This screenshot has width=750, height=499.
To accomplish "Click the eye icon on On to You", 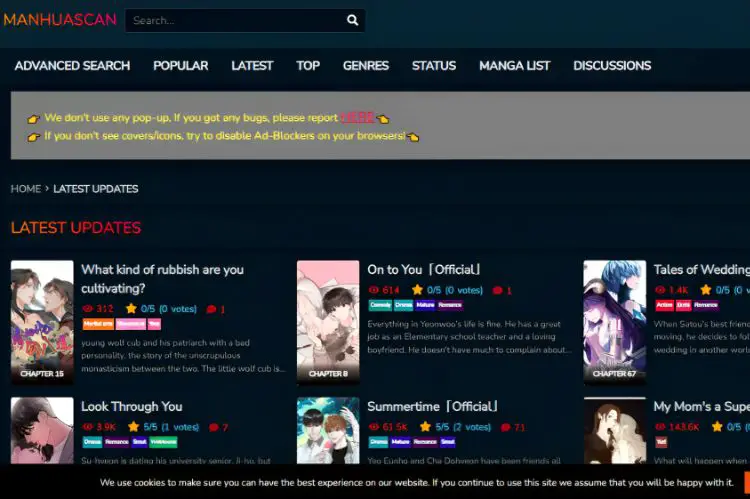I will tap(374, 290).
